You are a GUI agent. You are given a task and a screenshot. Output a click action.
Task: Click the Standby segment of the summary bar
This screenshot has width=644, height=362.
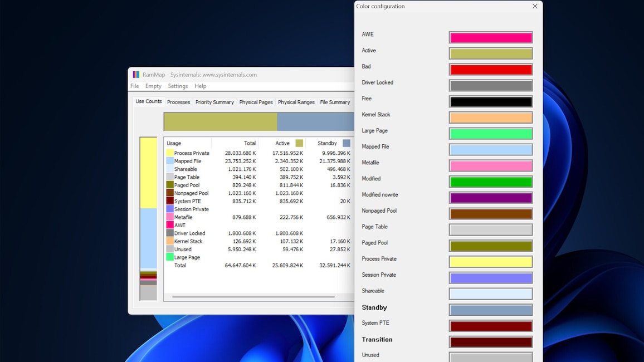point(315,122)
